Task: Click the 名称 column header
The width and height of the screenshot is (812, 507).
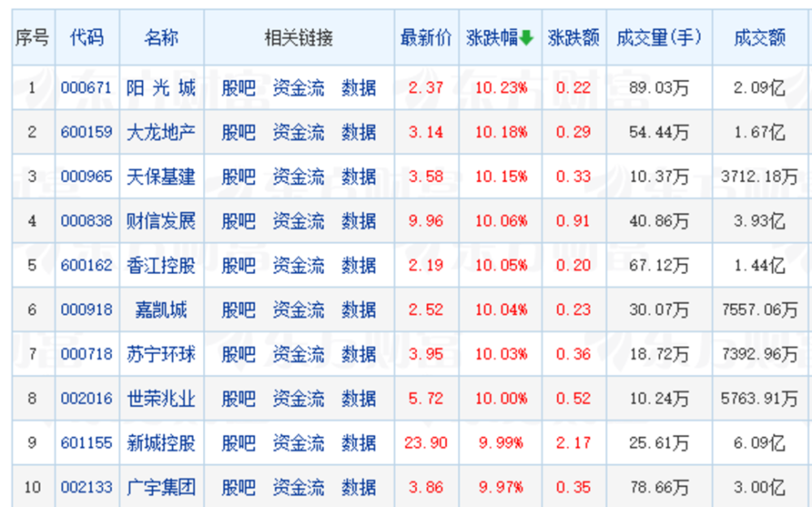Action: [x=161, y=38]
